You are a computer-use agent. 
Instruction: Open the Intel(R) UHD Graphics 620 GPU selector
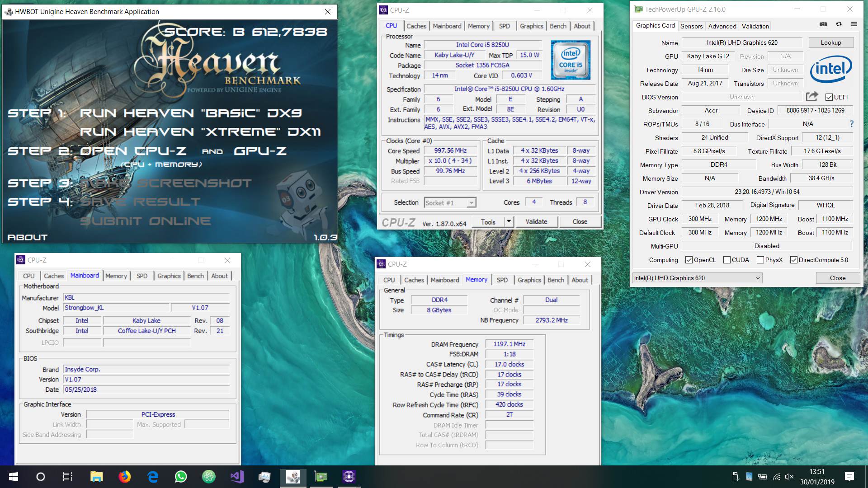[697, 278]
